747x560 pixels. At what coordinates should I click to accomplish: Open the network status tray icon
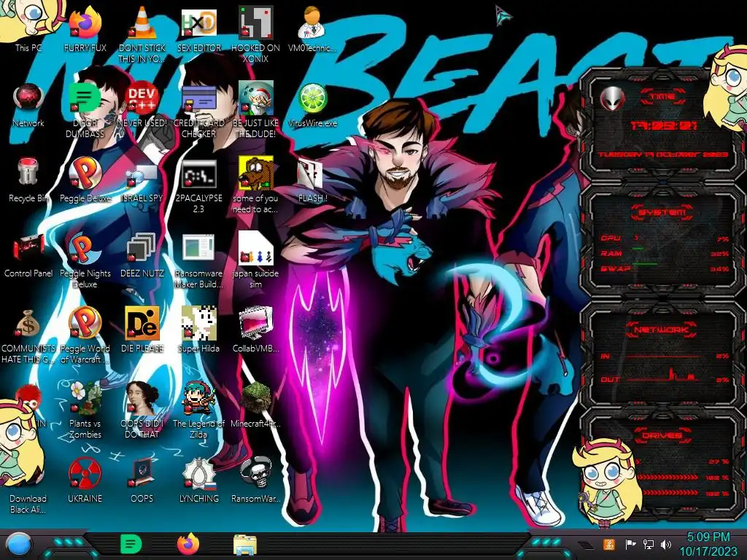point(649,544)
